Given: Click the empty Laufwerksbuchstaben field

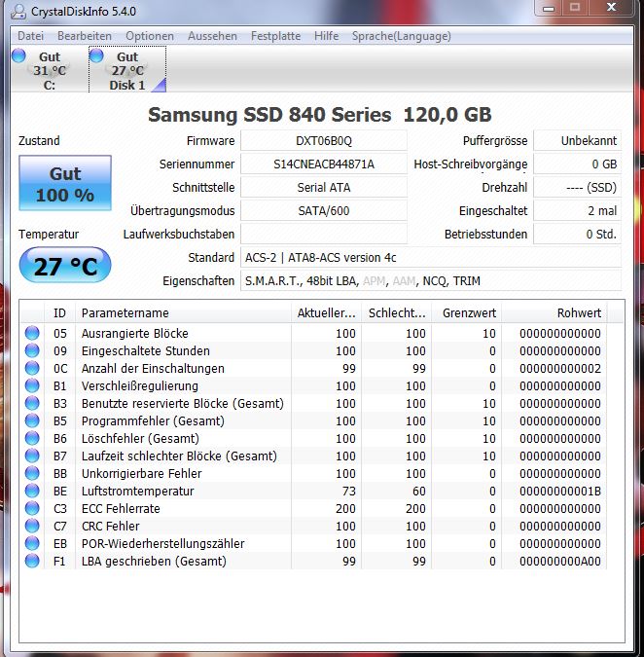Looking at the screenshot, I should (324, 235).
